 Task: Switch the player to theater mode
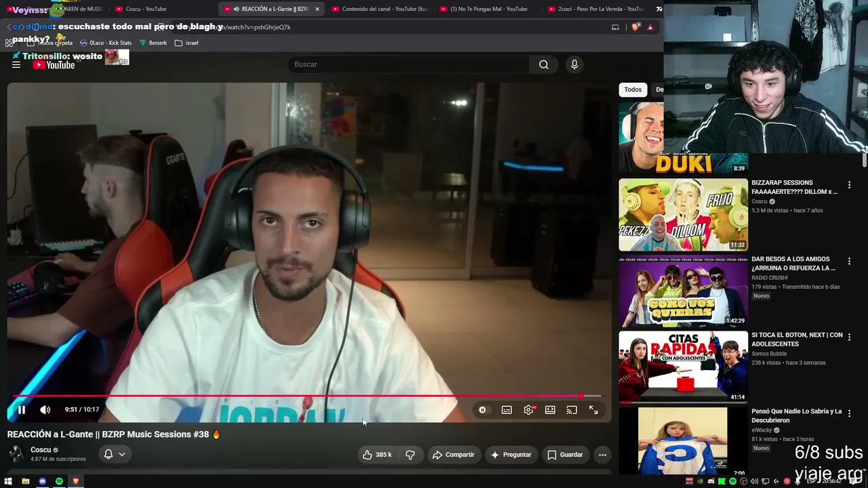(550, 410)
